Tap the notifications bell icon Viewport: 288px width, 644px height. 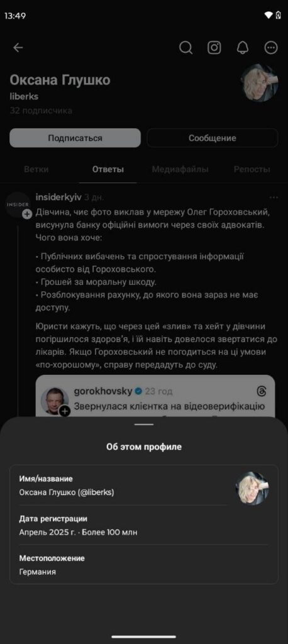tap(242, 48)
